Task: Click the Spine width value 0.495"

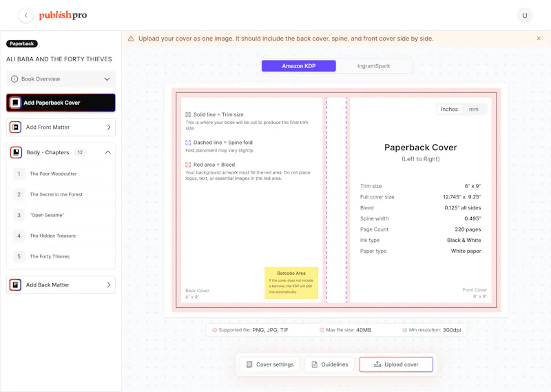Action: 472,218
